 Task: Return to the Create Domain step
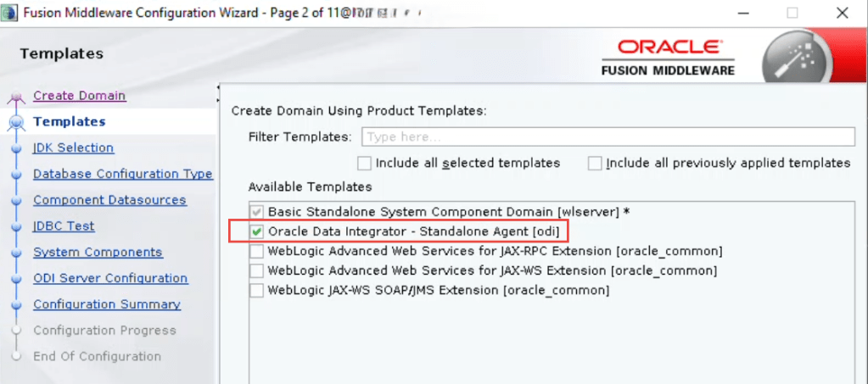(x=79, y=96)
